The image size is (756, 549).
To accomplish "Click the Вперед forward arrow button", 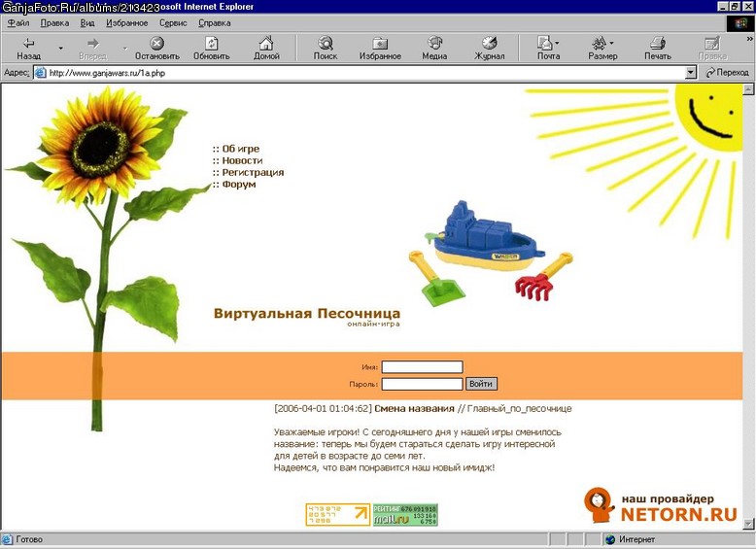I will 92,48.
